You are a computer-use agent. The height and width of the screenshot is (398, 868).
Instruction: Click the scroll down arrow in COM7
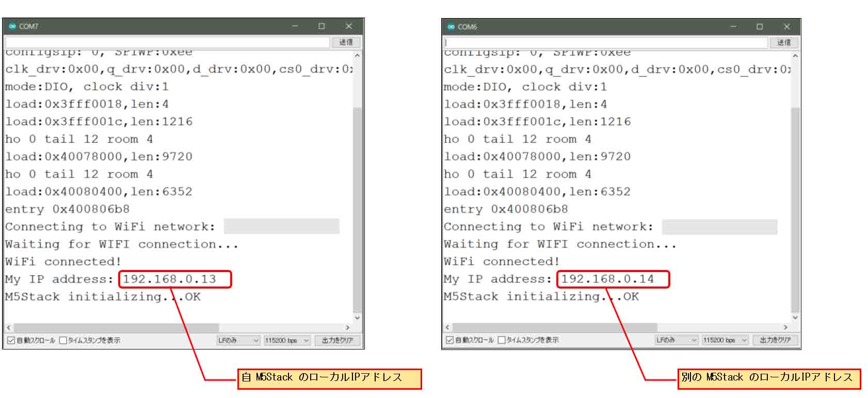click(357, 317)
